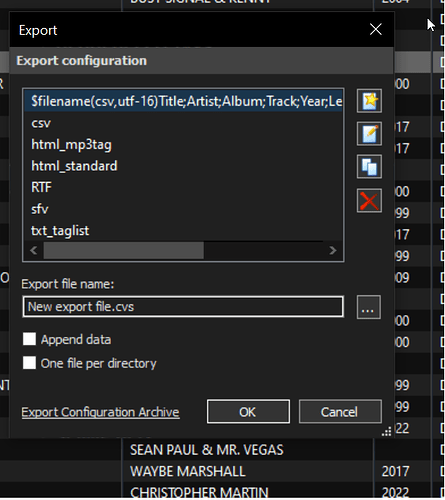Toggle One file per directory checkbox
The height and width of the screenshot is (500, 445).
point(29,363)
